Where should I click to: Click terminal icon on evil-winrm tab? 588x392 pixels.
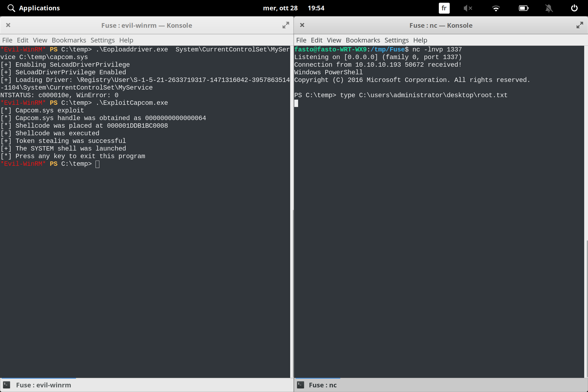pyautogui.click(x=7, y=385)
